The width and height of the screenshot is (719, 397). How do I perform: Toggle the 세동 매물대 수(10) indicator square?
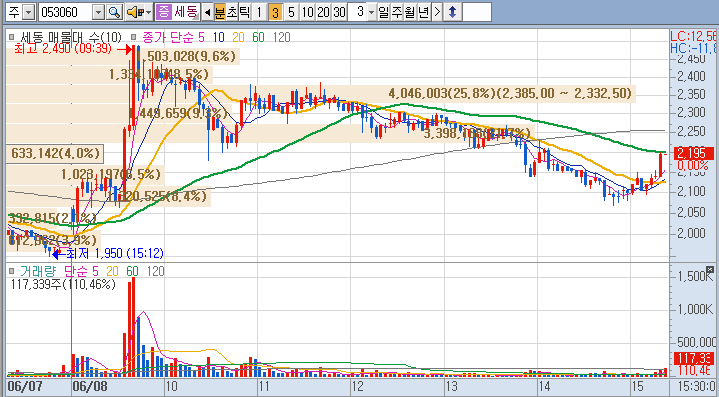tap(12, 37)
